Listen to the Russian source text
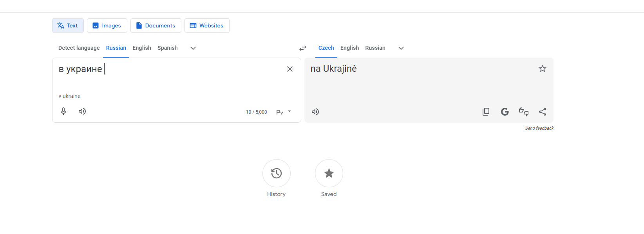644x234 pixels. click(x=82, y=111)
